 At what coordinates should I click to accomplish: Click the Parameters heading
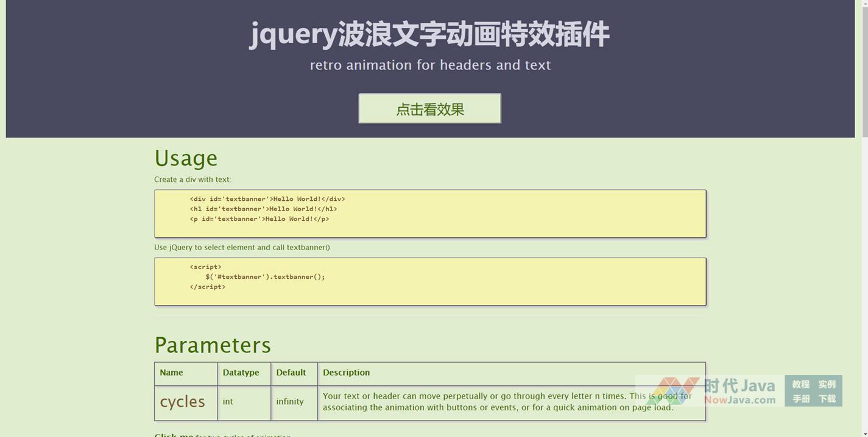(x=213, y=345)
